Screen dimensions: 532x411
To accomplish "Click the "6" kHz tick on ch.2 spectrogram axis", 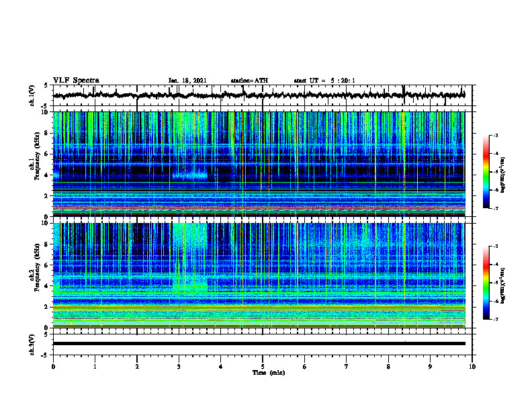I will click(x=46, y=265).
